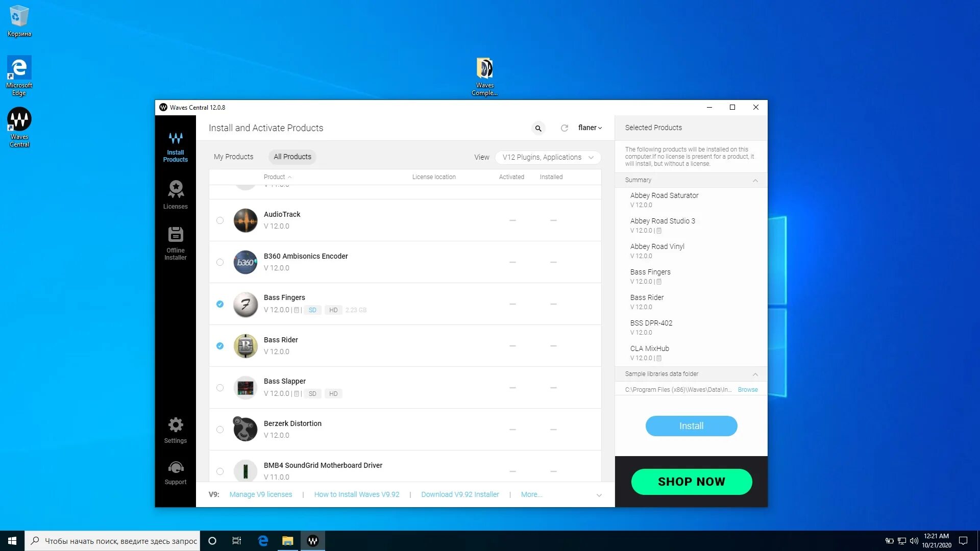Collapse the Summary section
Viewport: 980px width, 551px height.
[x=755, y=180]
